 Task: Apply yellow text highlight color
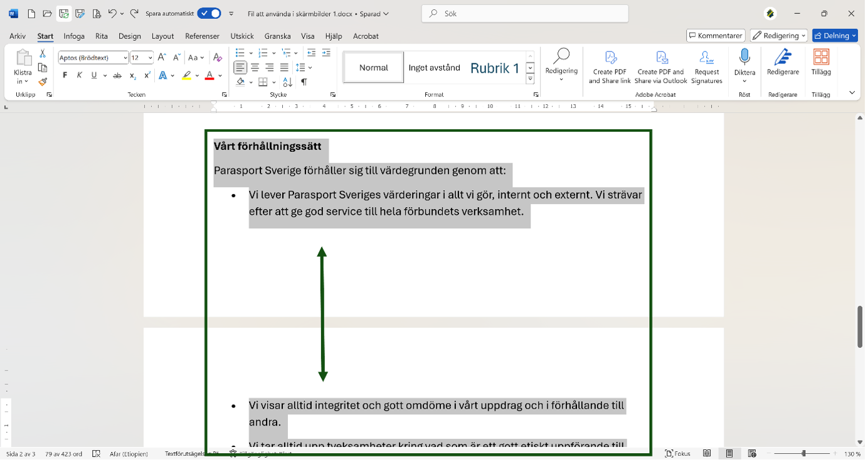click(x=186, y=75)
